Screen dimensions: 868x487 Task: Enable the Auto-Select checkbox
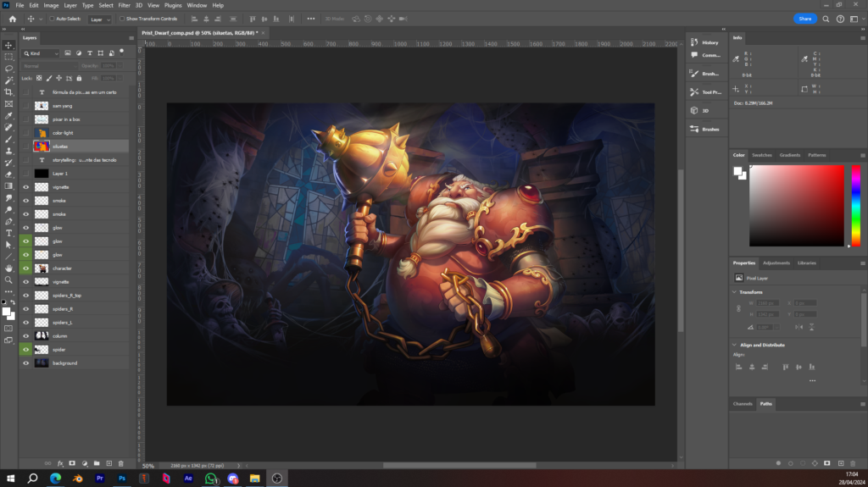pyautogui.click(x=52, y=19)
